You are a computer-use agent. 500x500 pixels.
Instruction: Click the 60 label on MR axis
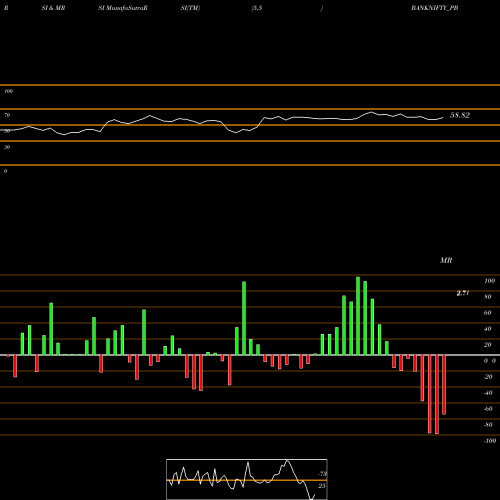tap(488, 313)
